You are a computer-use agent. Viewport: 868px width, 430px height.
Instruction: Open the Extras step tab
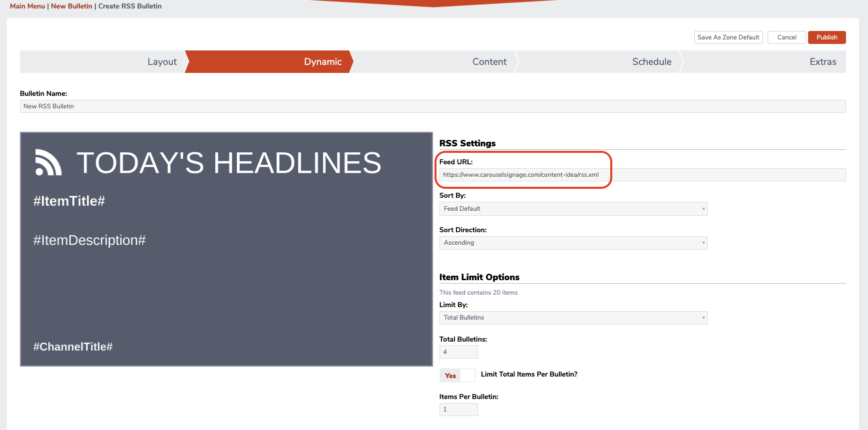click(764, 62)
